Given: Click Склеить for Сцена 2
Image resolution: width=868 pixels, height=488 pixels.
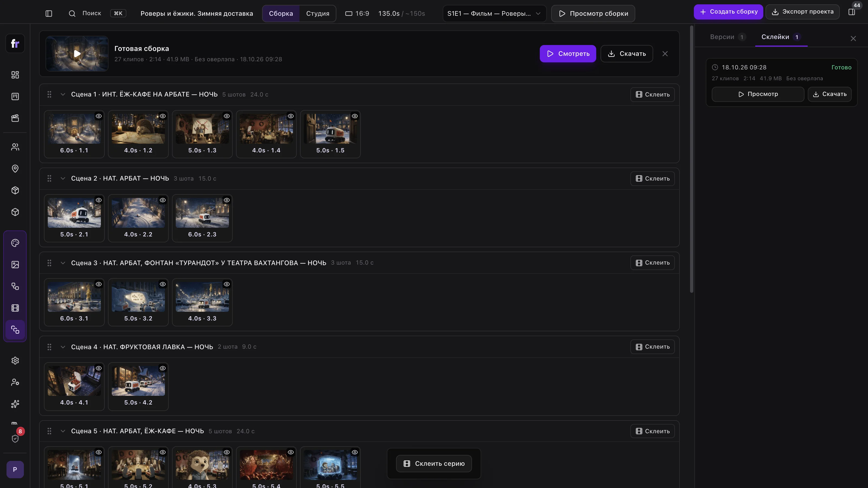Looking at the screenshot, I should click(652, 178).
